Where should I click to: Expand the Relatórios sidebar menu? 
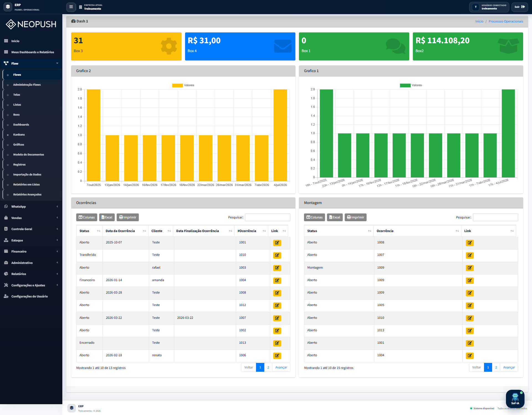tap(31, 274)
